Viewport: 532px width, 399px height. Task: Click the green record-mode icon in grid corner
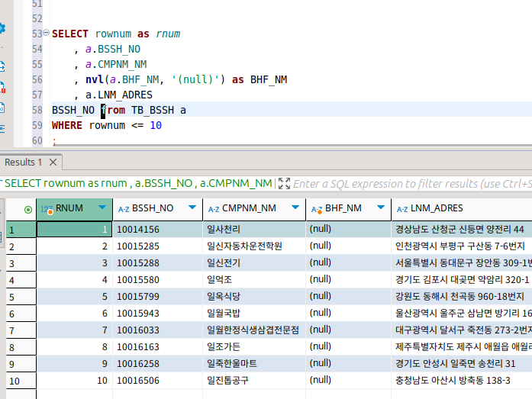pos(28,209)
